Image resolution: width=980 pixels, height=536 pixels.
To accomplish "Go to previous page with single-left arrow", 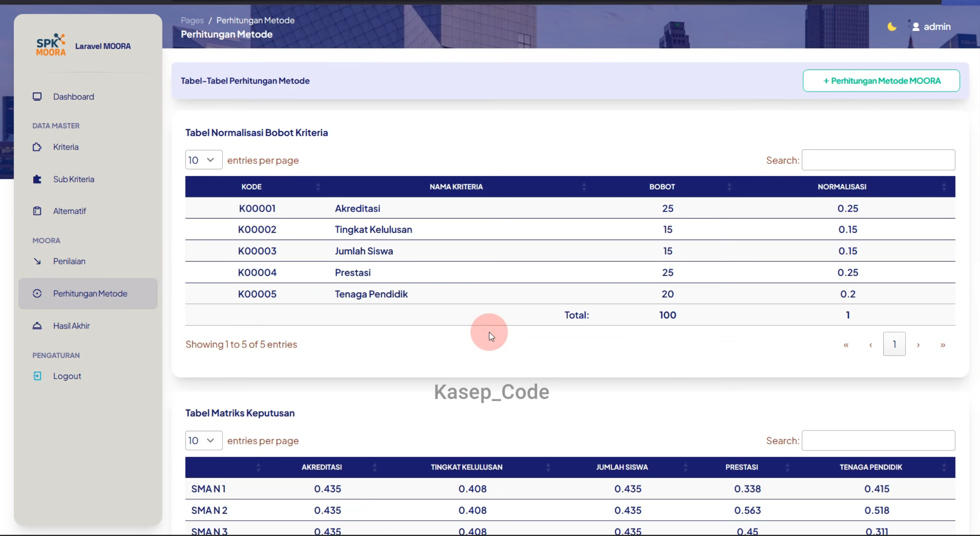I will [871, 344].
